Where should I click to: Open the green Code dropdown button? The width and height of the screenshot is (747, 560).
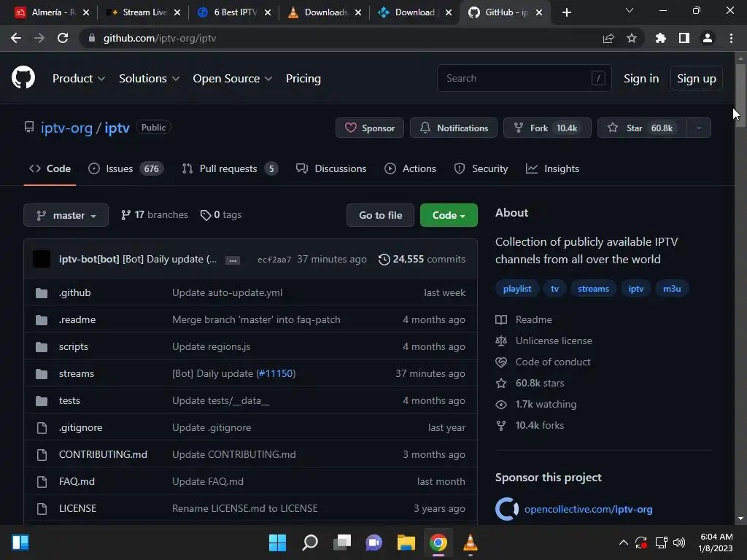[x=449, y=215]
